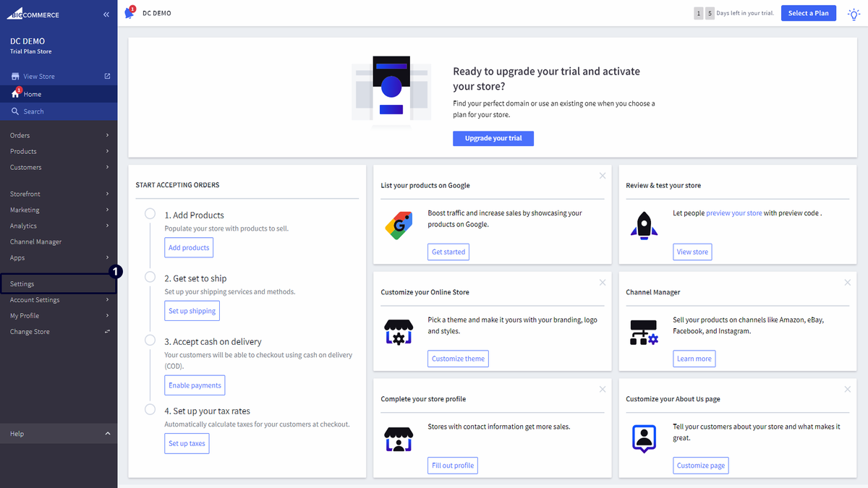Open the preview your store link

click(733, 213)
